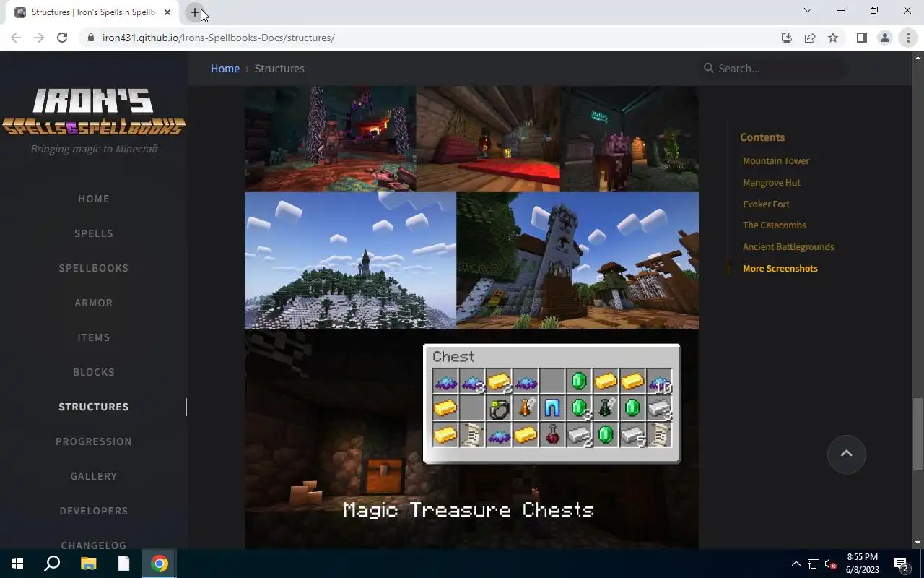Jump to More Screenshots section

pos(780,269)
